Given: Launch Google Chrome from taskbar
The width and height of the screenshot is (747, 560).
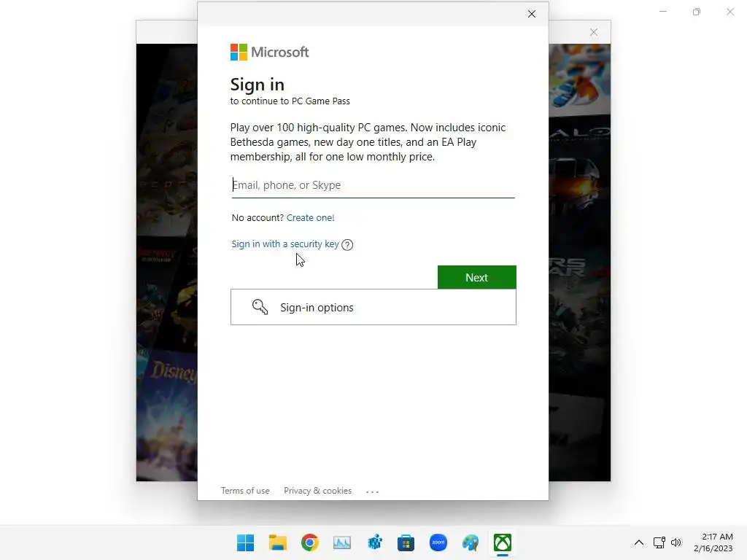Looking at the screenshot, I should (309, 542).
